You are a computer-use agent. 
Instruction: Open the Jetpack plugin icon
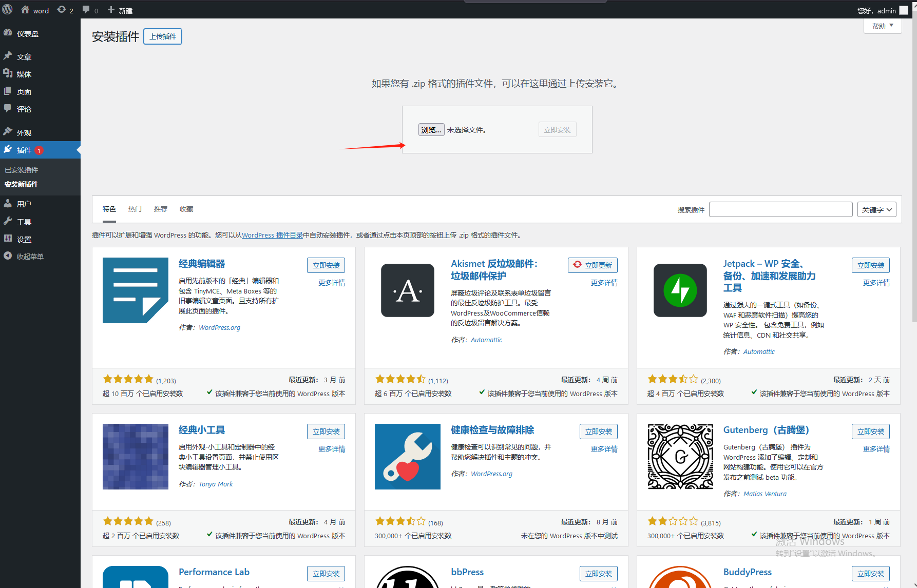click(x=680, y=290)
